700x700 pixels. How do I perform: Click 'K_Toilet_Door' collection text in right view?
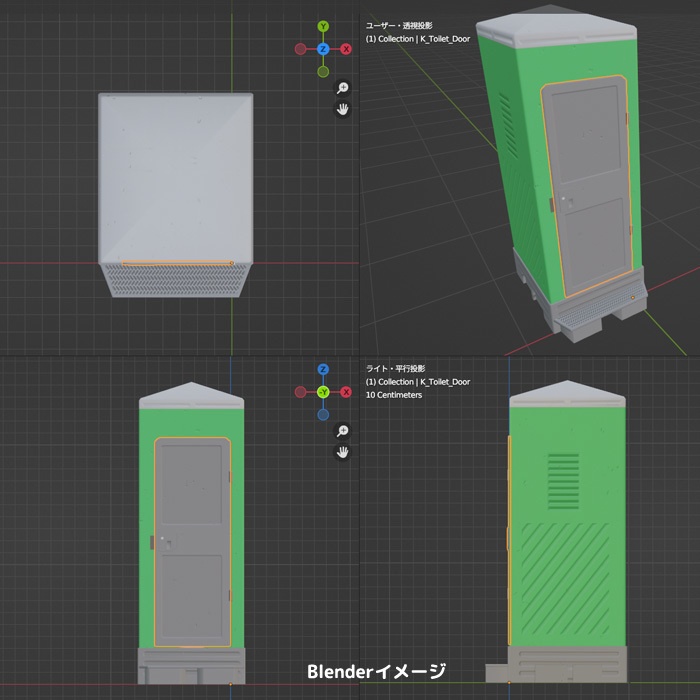[445, 382]
